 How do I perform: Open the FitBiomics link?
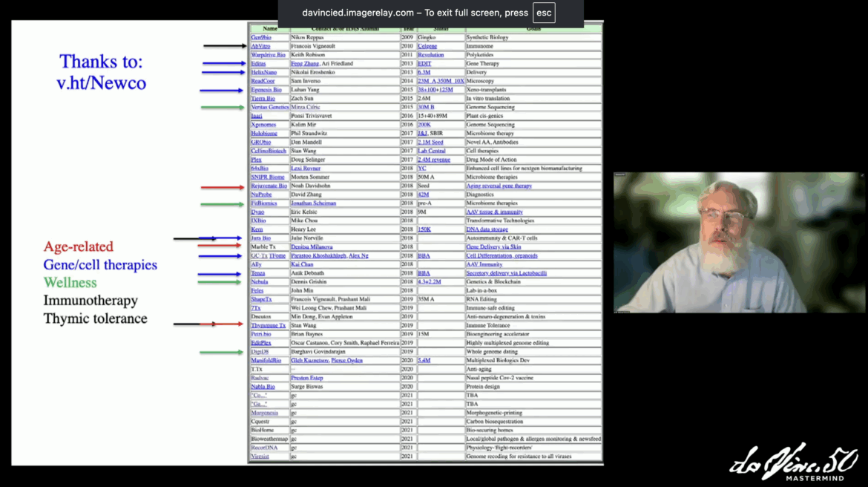264,203
